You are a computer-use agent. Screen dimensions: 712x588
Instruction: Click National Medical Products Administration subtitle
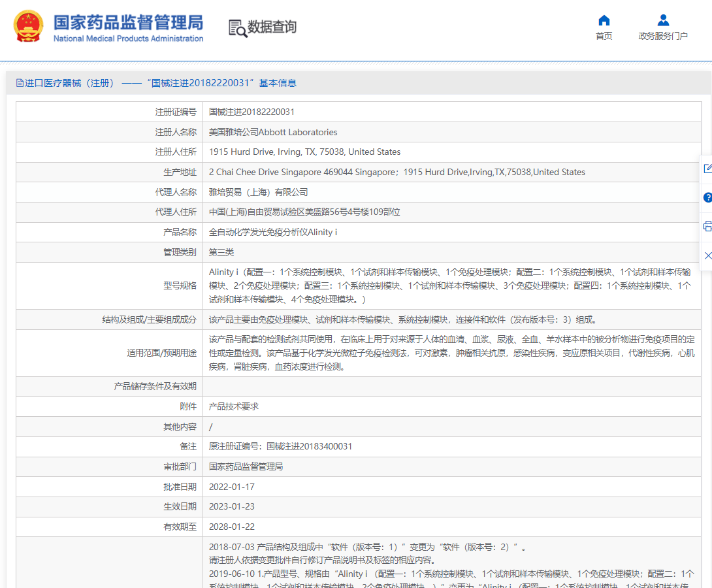(129, 39)
